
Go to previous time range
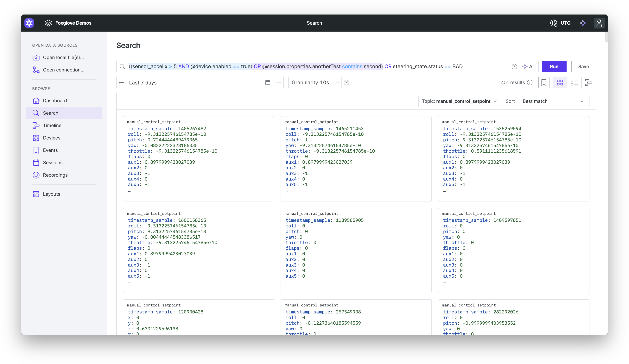pyautogui.click(x=121, y=83)
